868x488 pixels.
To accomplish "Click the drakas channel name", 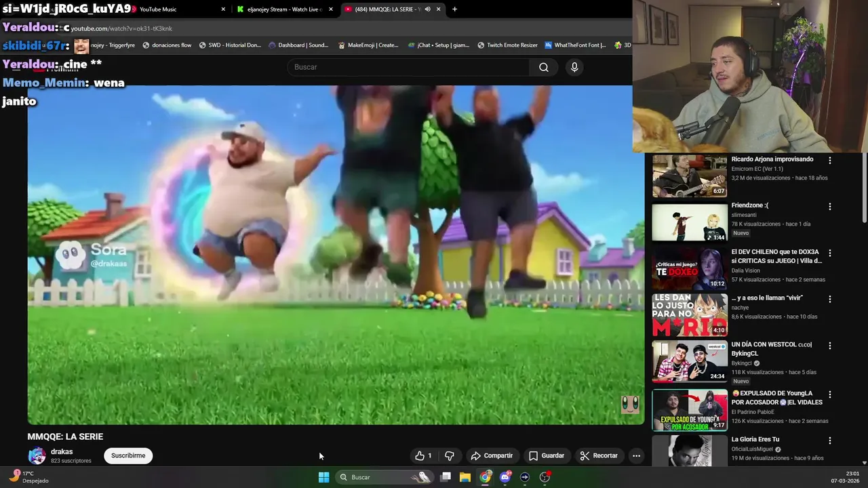I will pyautogui.click(x=62, y=451).
